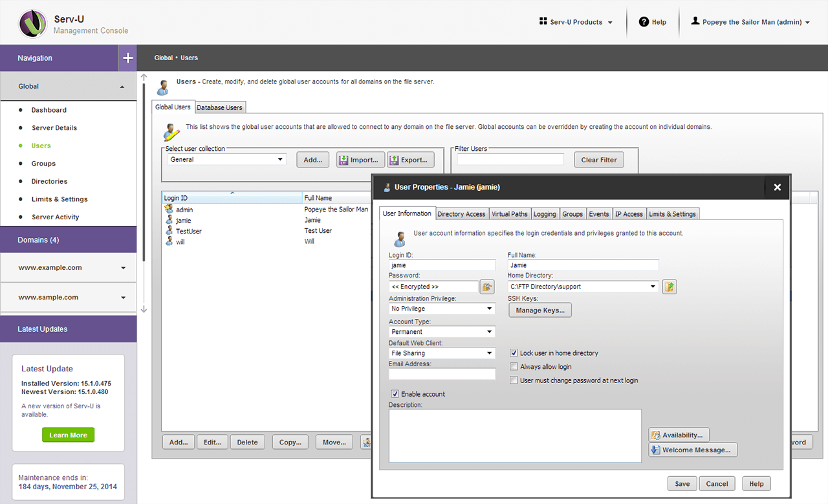Screen dimensions: 828x504
Task: Click the Help question mark icon
Action: coord(644,22)
